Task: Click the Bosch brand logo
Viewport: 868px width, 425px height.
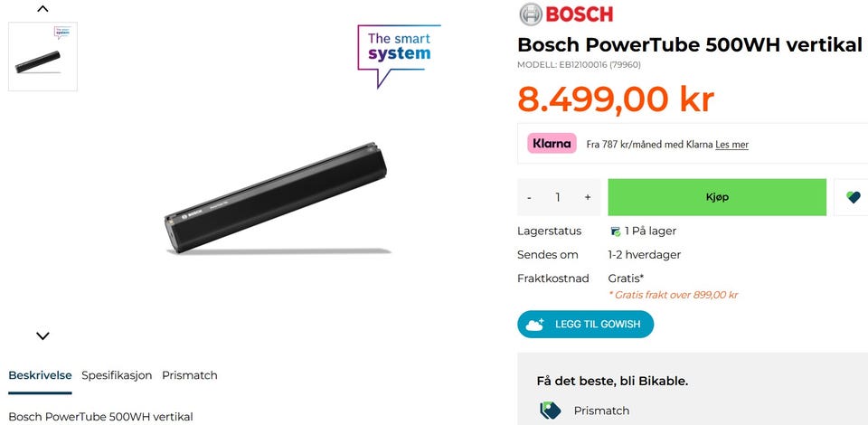Action: click(566, 14)
